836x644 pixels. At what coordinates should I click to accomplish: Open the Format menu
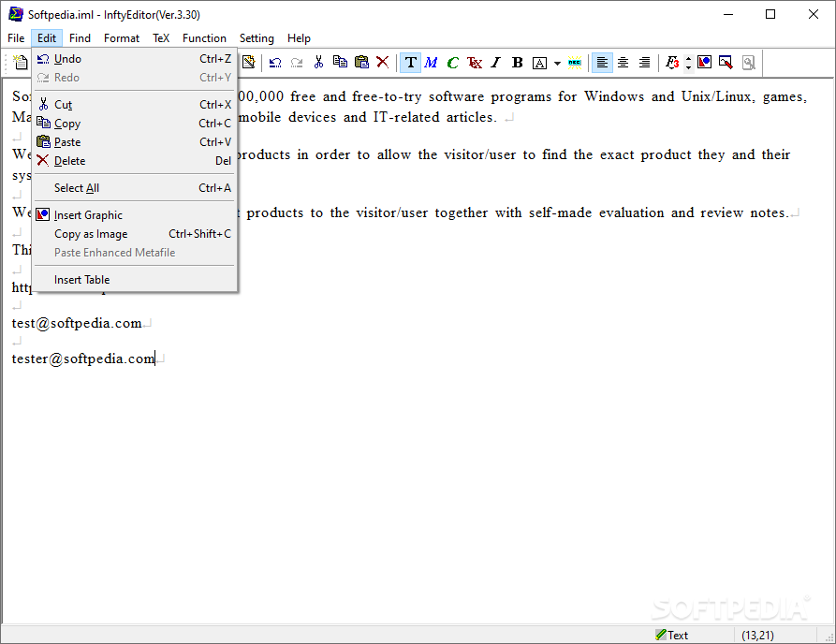click(x=122, y=38)
